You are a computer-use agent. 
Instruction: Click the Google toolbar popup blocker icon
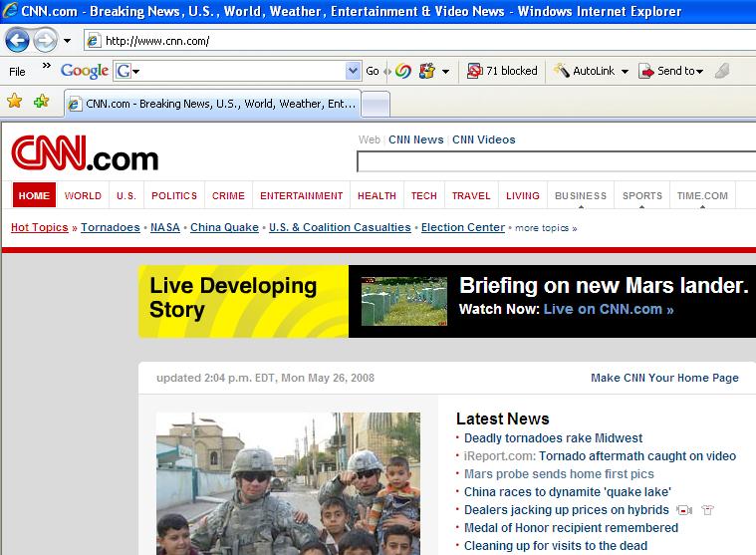click(474, 71)
